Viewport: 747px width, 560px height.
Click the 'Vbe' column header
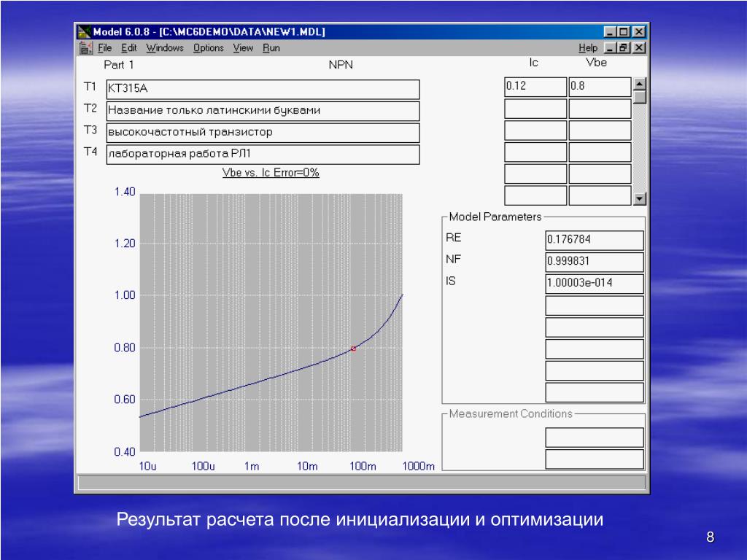tap(596, 63)
